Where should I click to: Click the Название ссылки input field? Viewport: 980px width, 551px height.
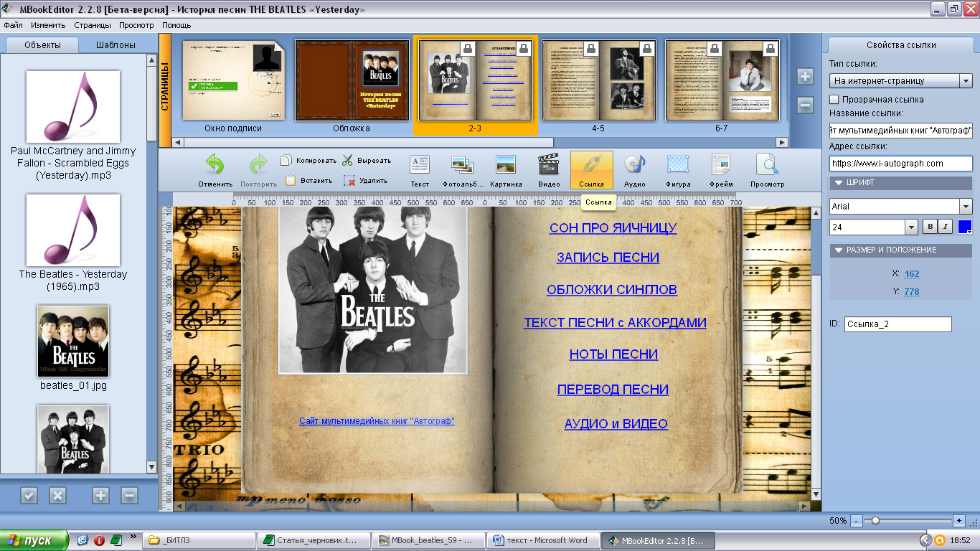(x=900, y=130)
